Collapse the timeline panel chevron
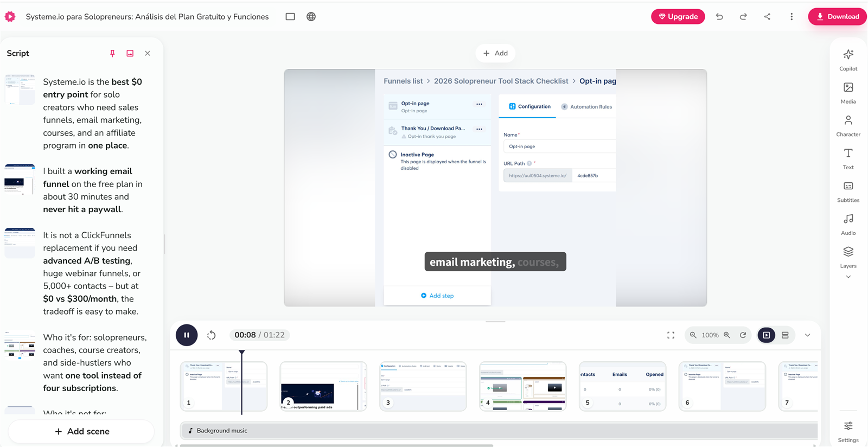 808,335
